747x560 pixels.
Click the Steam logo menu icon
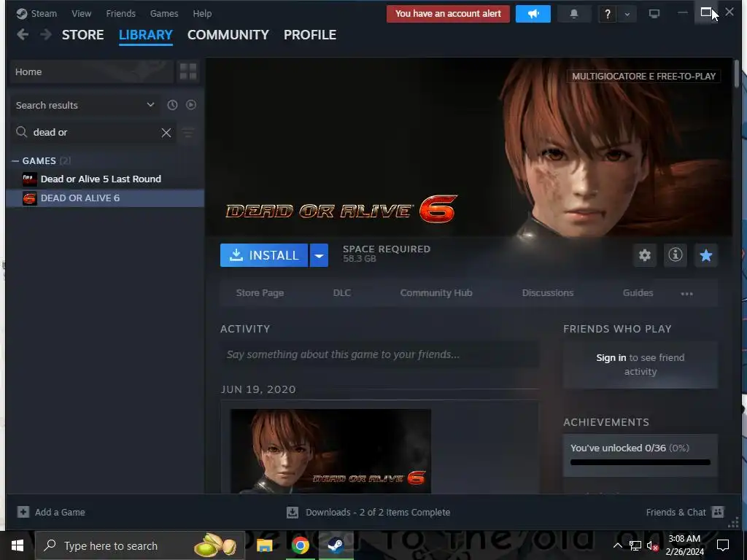tap(21, 14)
